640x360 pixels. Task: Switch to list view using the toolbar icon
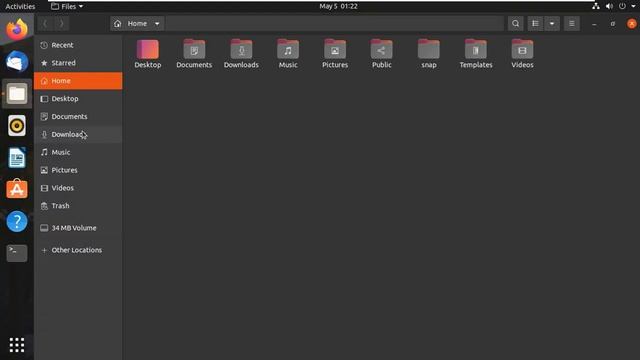535,24
